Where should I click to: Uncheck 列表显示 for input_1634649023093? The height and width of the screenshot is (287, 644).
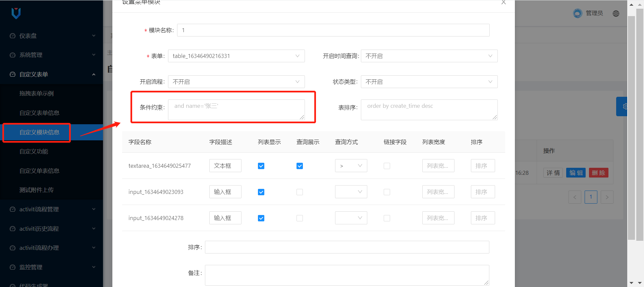261,192
